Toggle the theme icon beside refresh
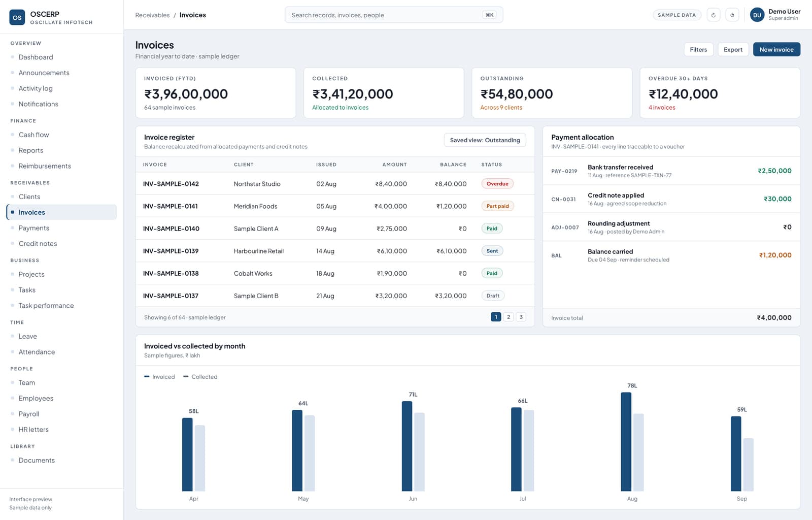This screenshot has height=520, width=812. (732, 15)
